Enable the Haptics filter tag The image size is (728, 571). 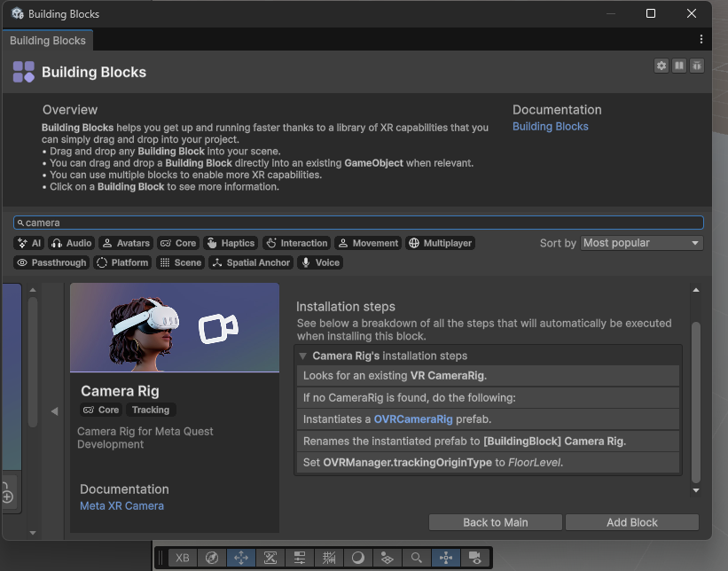231,243
